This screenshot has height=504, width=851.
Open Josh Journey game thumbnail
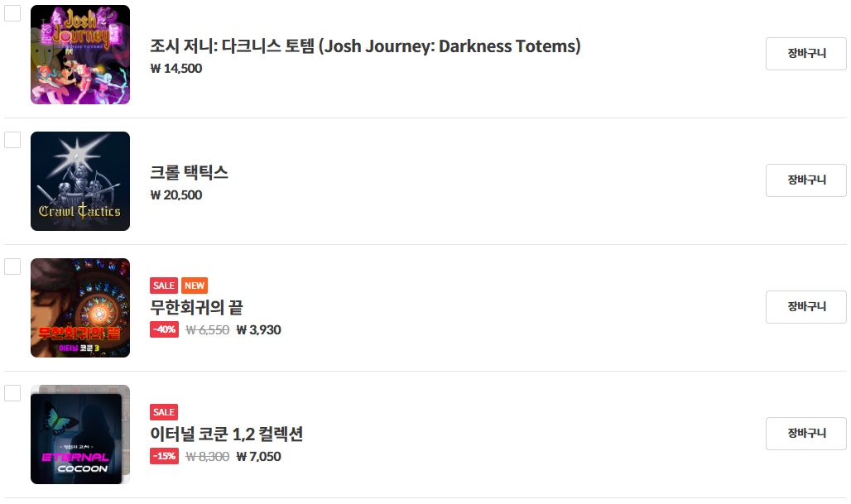point(80,55)
